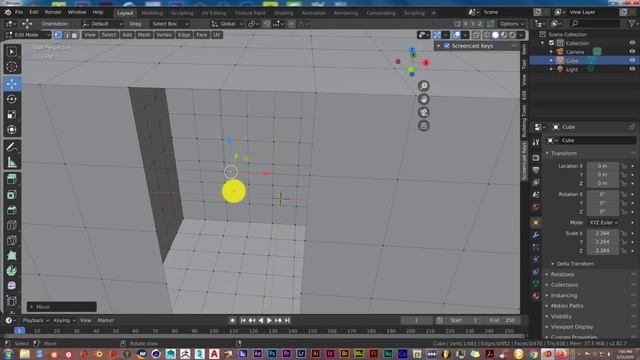640x360 pixels.
Task: Jump to the last frame button
Action: [x=287, y=320]
